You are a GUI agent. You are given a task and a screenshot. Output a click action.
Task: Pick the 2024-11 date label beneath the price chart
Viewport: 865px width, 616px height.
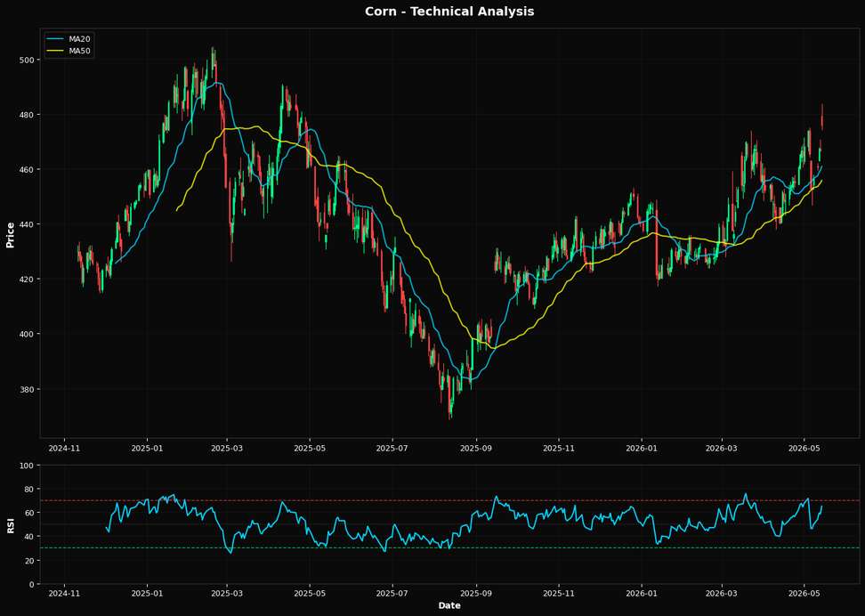(x=65, y=449)
